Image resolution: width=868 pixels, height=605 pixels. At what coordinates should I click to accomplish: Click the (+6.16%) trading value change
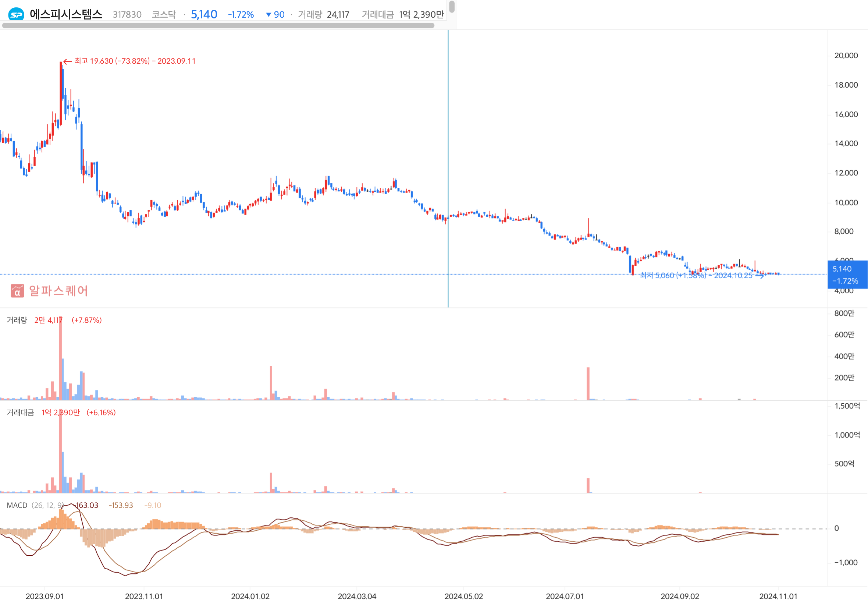101,413
